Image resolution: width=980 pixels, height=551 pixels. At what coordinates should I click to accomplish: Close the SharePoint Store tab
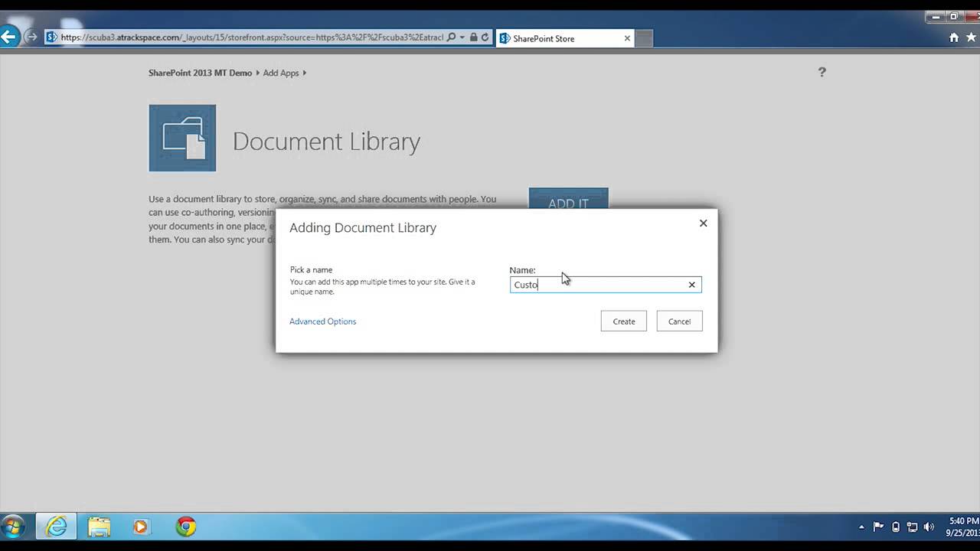627,38
